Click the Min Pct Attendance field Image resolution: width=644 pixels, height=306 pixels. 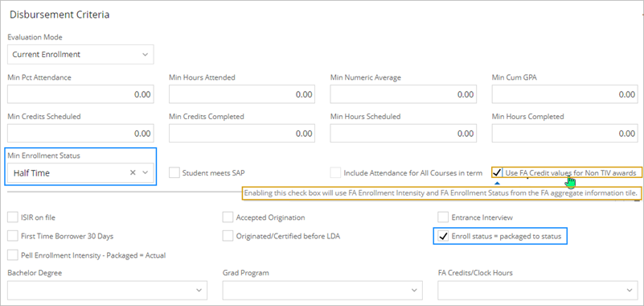[80, 94]
